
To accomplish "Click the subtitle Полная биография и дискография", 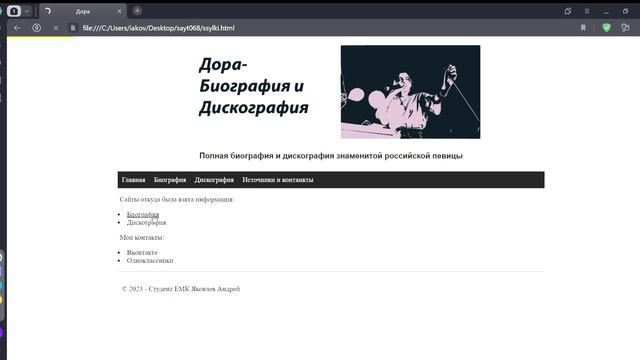I will tap(331, 156).
